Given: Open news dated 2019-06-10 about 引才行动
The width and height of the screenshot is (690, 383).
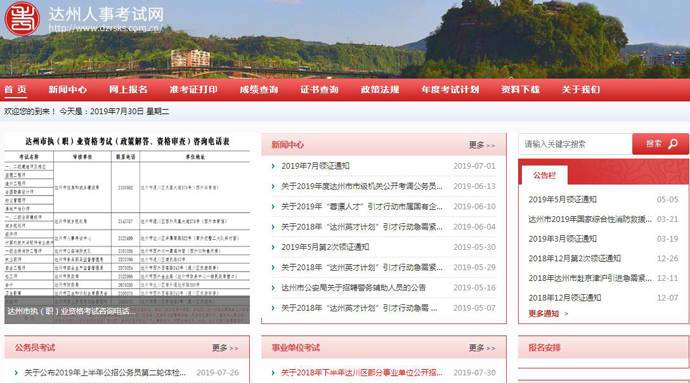Looking at the screenshot, I should point(362,206).
